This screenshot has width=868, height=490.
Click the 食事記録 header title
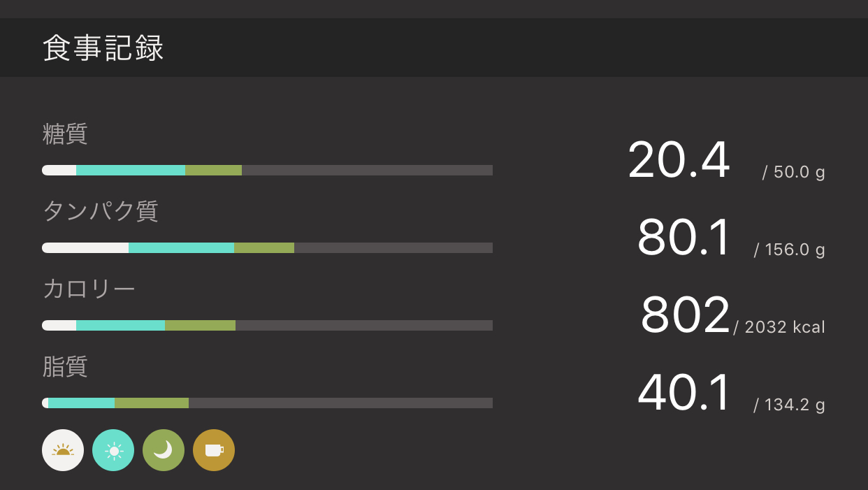click(103, 48)
